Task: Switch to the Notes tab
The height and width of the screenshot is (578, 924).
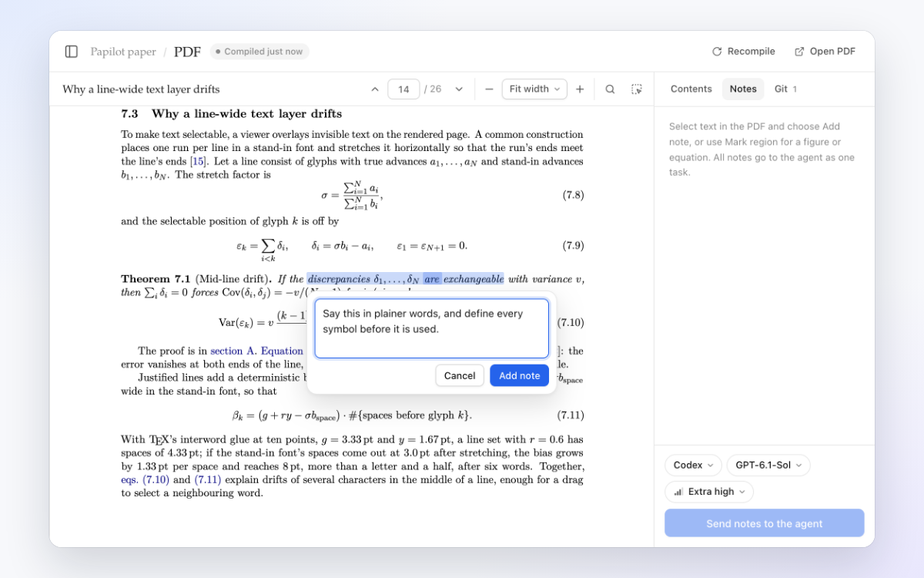Action: (x=743, y=89)
